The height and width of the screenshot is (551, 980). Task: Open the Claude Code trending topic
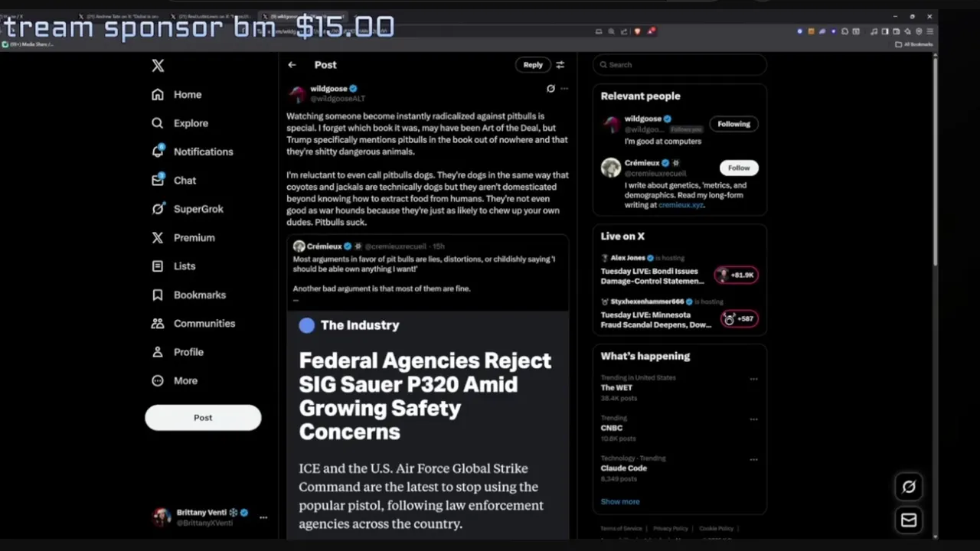[623, 468]
